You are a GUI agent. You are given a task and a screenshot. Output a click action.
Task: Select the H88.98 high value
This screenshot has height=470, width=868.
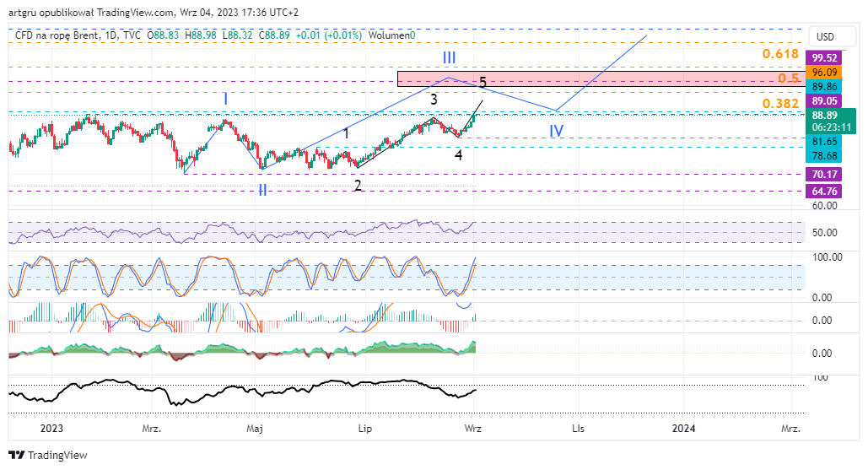[201, 35]
